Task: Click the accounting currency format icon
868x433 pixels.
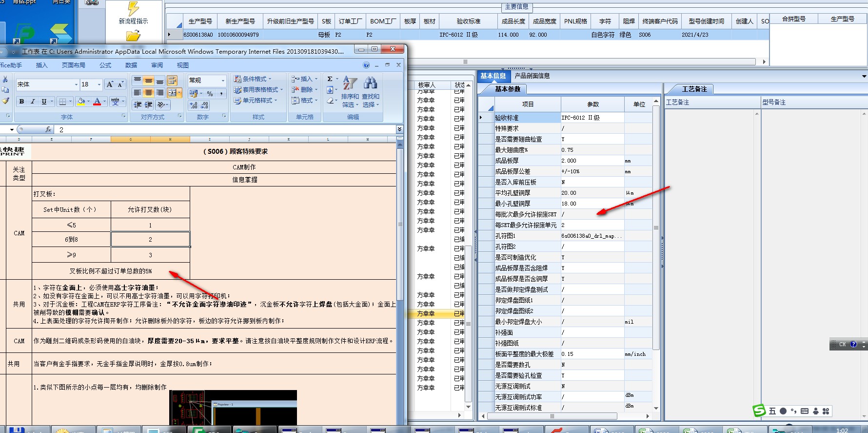Action: click(194, 93)
